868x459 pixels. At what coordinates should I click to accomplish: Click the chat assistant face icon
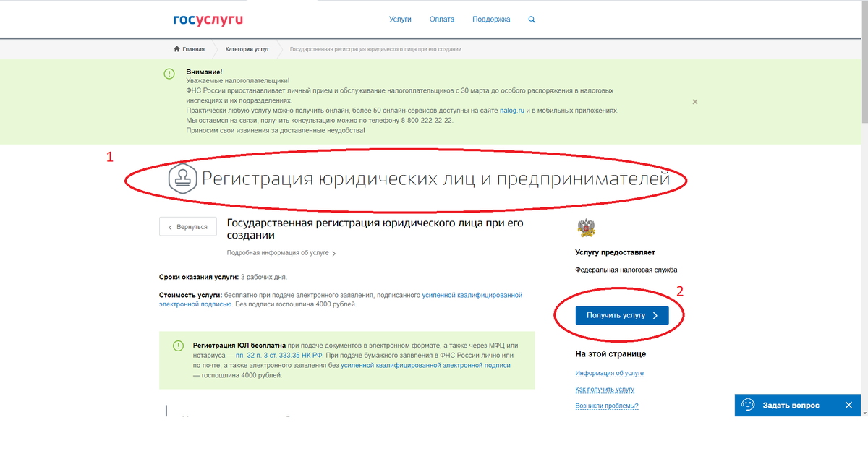point(749,405)
